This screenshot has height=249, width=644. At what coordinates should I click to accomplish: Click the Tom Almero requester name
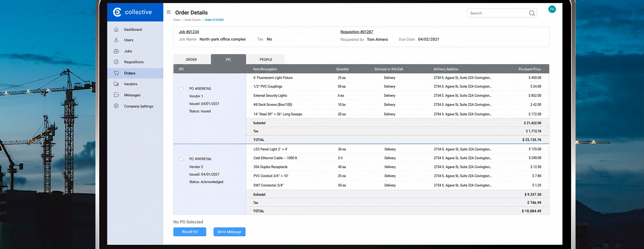[377, 39]
